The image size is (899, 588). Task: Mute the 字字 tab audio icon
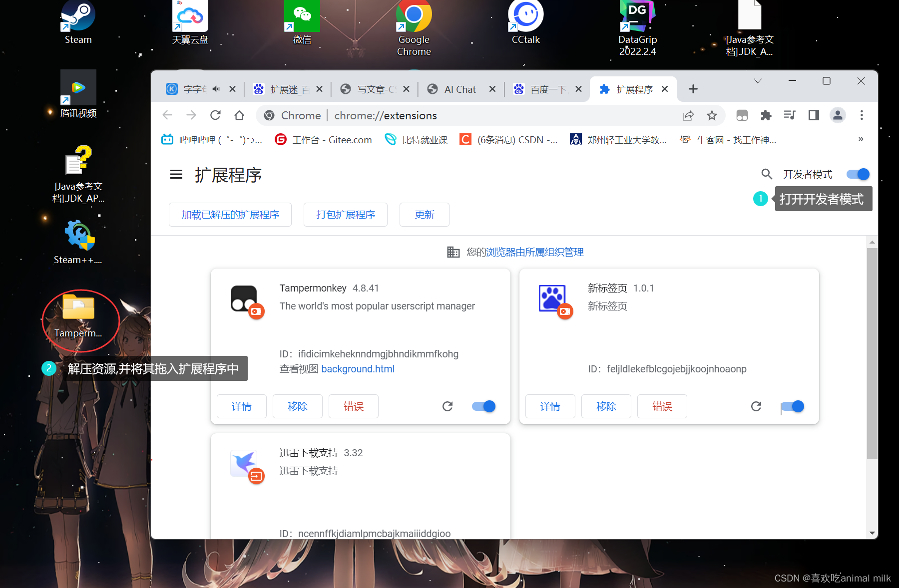216,89
